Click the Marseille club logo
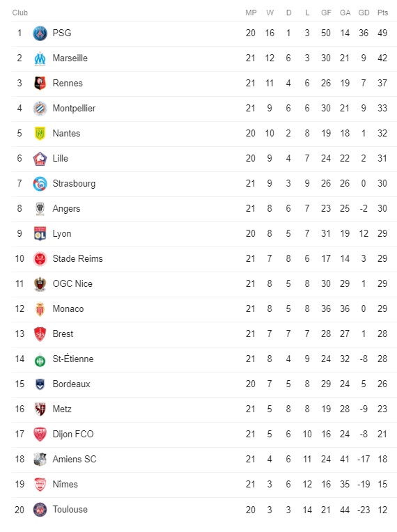The width and height of the screenshot is (397, 532). (40, 58)
